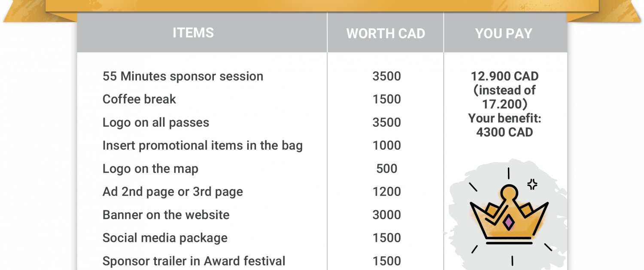Click the 3000 value for website banner
Image resolution: width=644 pixels, height=270 pixels.
pos(386,215)
